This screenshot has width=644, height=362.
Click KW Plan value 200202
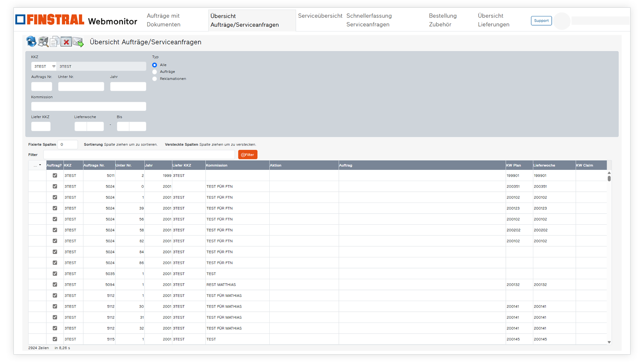tap(513, 230)
